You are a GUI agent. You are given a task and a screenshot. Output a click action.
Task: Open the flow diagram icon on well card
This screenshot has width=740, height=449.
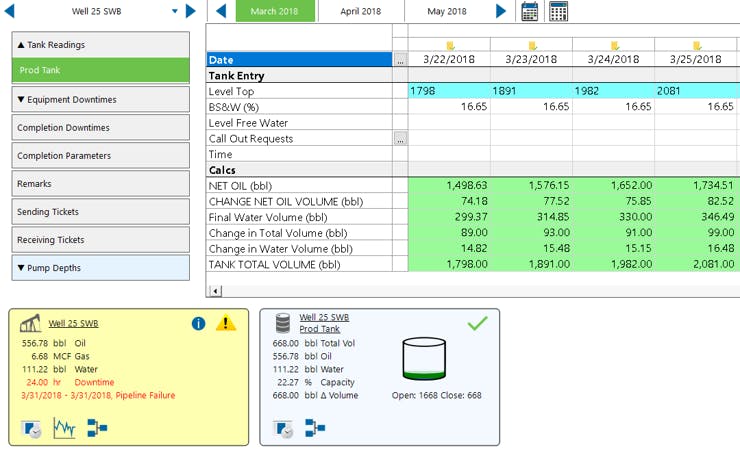pyautogui.click(x=97, y=428)
